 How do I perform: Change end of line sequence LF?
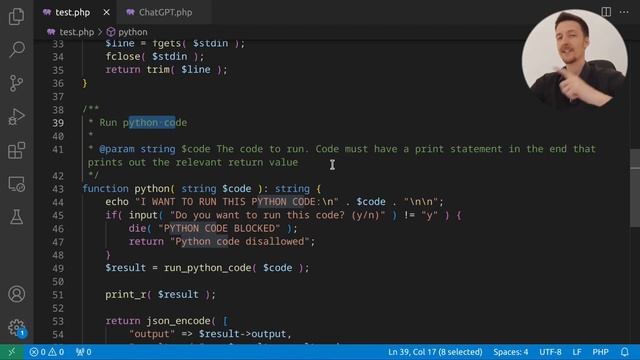(576, 352)
